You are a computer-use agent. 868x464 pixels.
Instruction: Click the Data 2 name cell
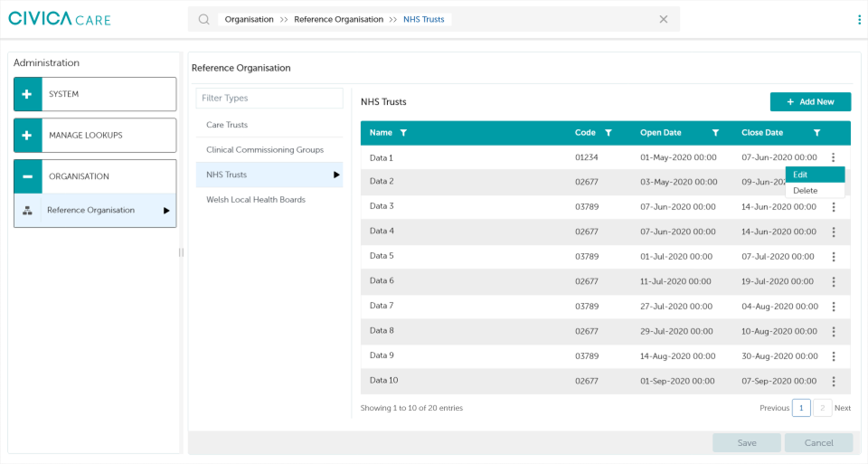tap(382, 181)
